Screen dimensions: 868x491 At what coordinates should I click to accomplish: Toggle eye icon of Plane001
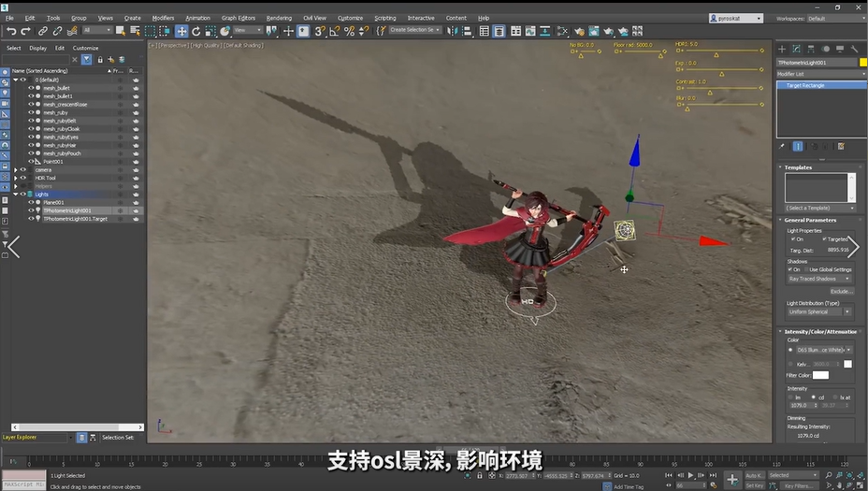[x=31, y=203]
